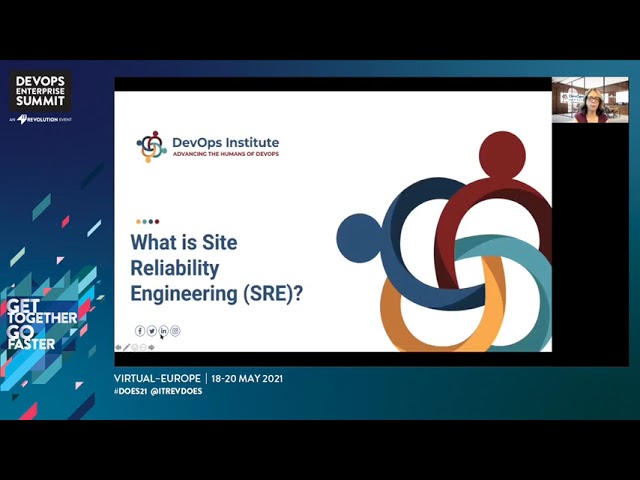Click the large interlocking figures graphic
The width and height of the screenshot is (640, 480).
coord(444,242)
